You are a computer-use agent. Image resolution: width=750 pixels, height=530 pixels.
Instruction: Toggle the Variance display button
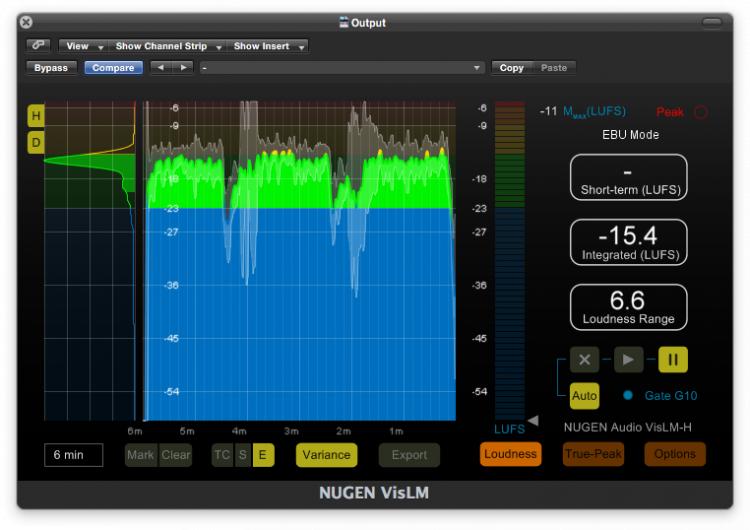[x=326, y=454]
